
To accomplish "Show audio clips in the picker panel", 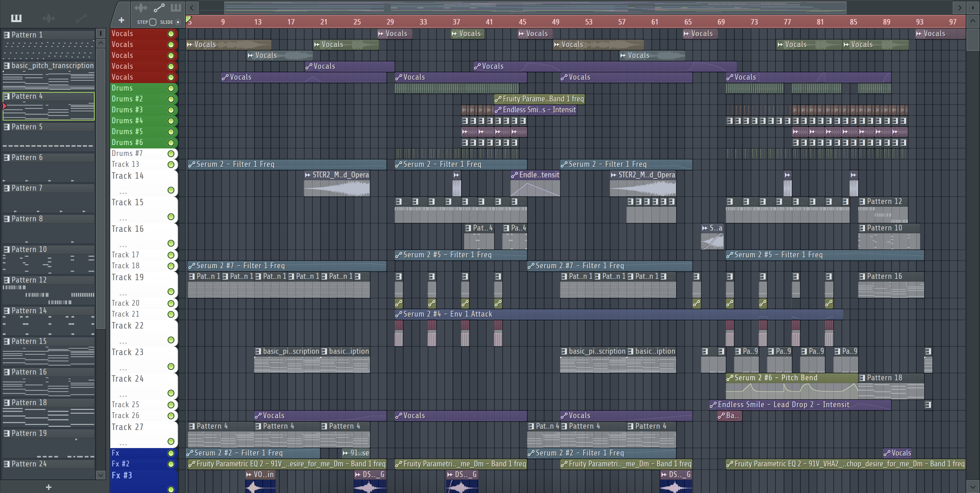I will (49, 18).
